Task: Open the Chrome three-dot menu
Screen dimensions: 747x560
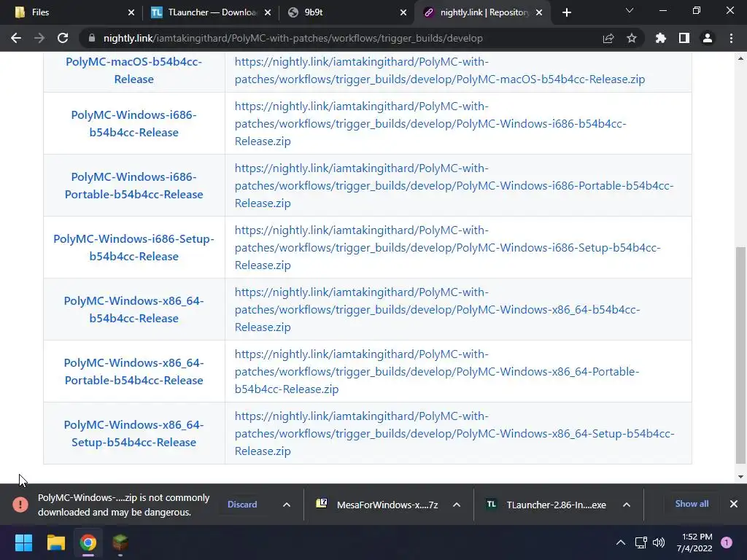Action: pos(731,38)
